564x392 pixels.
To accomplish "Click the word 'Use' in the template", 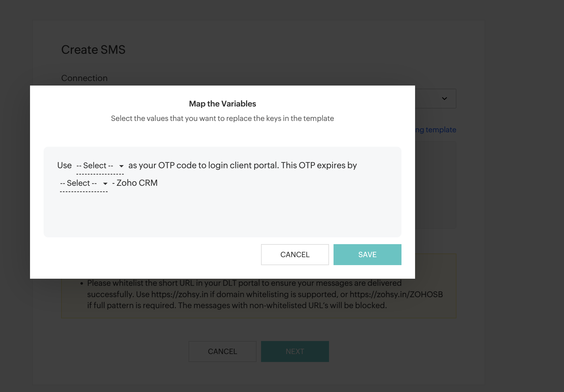I will pos(65,165).
